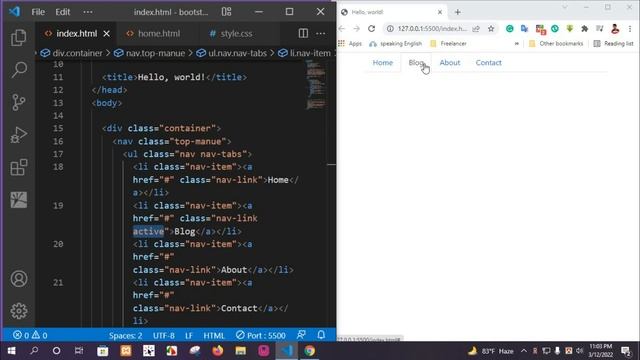Click line number 19 in the gutter
The width and height of the screenshot is (640, 360).
tap(58, 205)
